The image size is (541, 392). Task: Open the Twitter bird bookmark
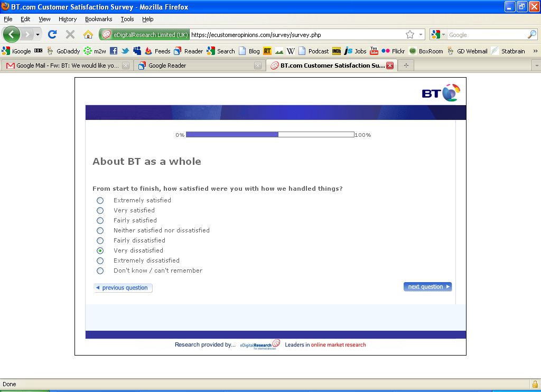(125, 51)
